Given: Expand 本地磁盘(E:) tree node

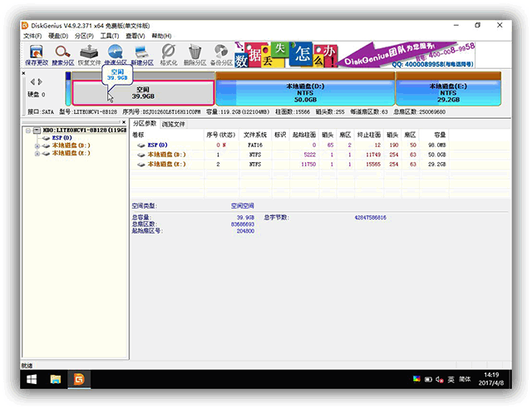Looking at the screenshot, I should (x=37, y=154).
